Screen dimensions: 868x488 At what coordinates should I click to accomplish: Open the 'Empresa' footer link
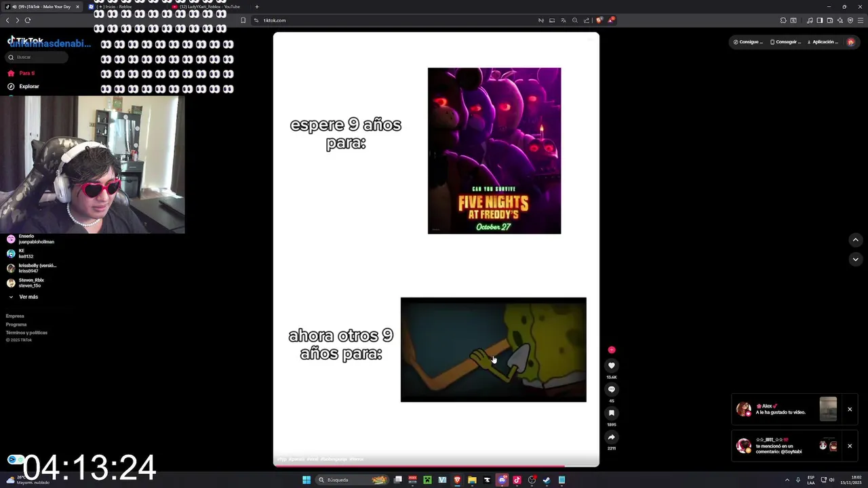[x=15, y=316]
